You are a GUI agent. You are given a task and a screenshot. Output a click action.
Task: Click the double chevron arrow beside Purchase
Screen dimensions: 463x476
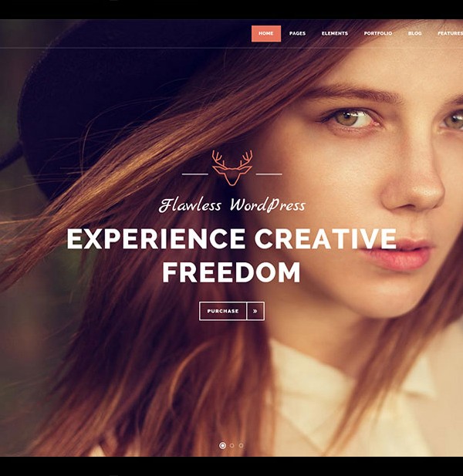[255, 311]
